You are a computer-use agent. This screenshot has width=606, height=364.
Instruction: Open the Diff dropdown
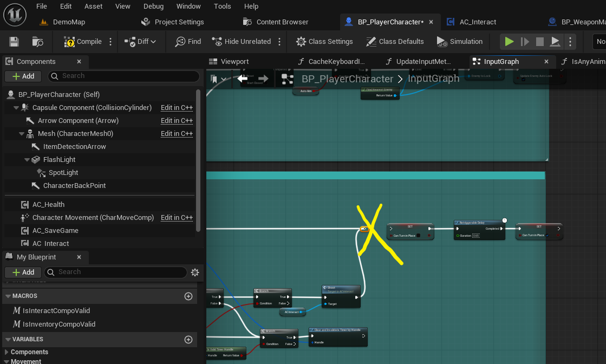pos(140,41)
